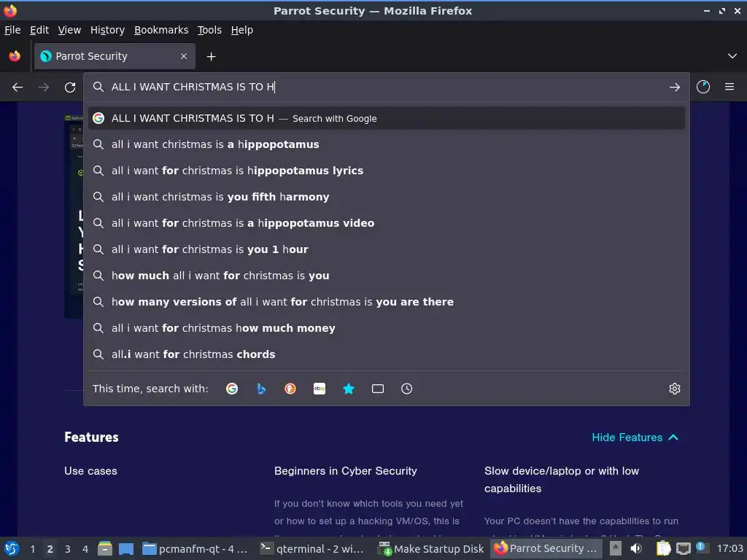Close the Parrot Security tab
This screenshot has width=747, height=560.
coord(183,56)
